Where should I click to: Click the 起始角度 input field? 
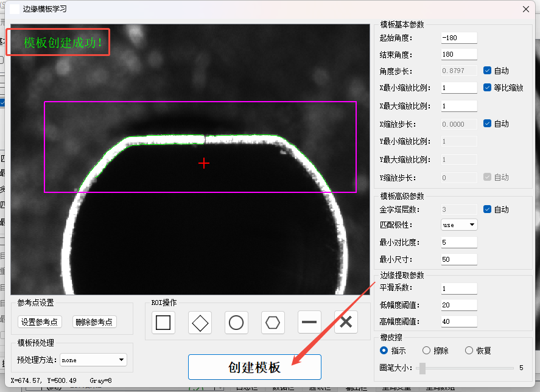[459, 38]
